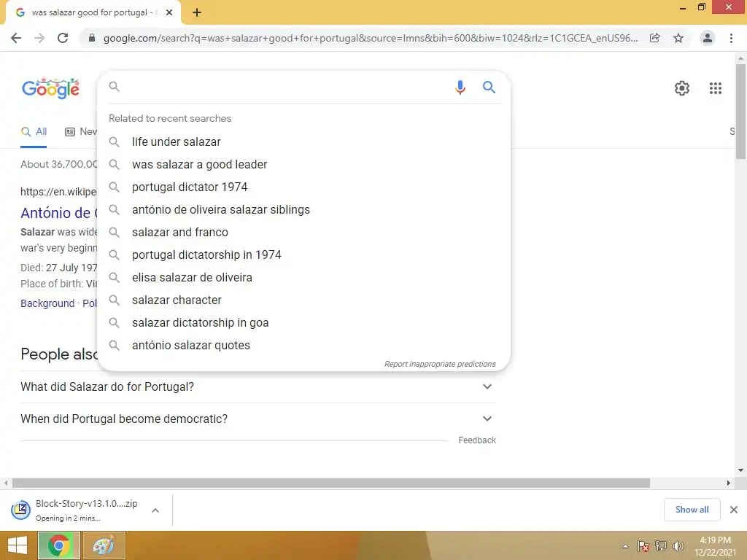Click the Action Center flag tray icon
This screenshot has width=747, height=560.
coord(643,546)
